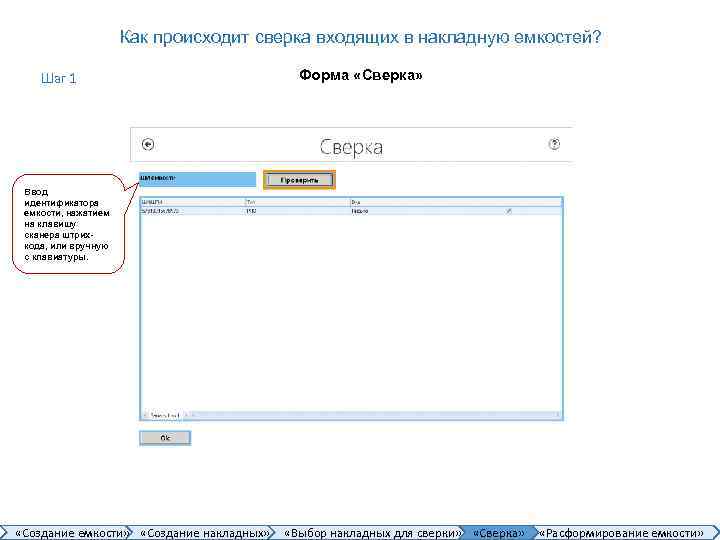Image resolution: width=720 pixels, height=540 pixels.
Task: Click the bottom sheet tab of the table
Action: click(x=164, y=416)
